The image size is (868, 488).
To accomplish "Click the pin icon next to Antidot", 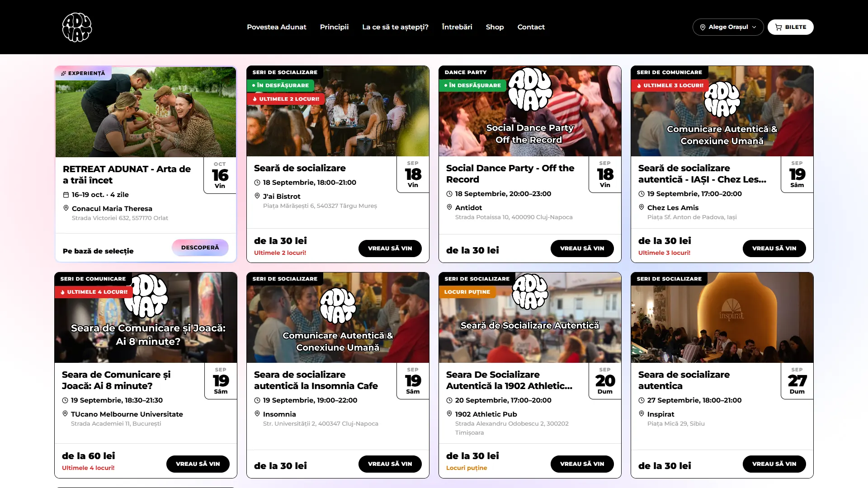I will click(449, 207).
